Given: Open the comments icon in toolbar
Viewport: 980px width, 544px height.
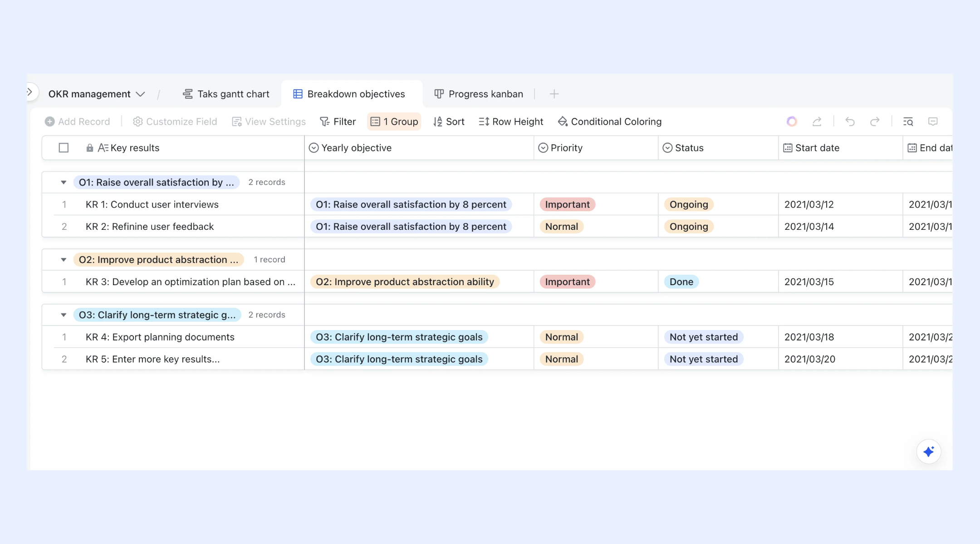Looking at the screenshot, I should pyautogui.click(x=933, y=121).
